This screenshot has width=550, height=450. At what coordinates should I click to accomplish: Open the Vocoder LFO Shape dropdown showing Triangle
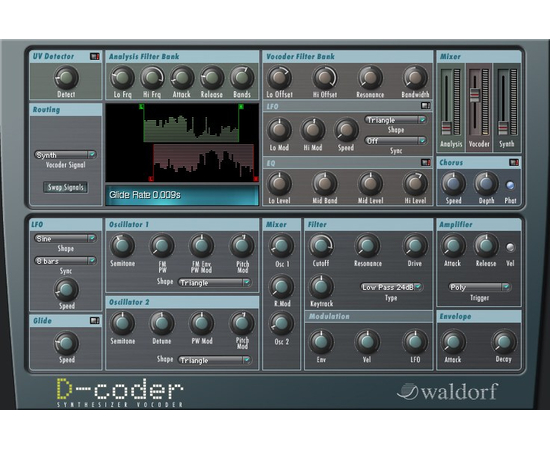click(396, 120)
